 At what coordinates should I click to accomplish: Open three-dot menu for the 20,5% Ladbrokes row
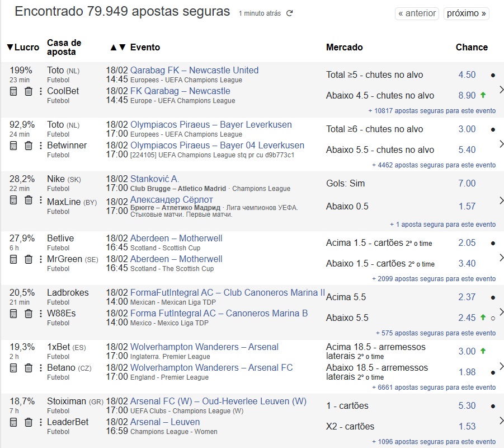click(x=40, y=314)
